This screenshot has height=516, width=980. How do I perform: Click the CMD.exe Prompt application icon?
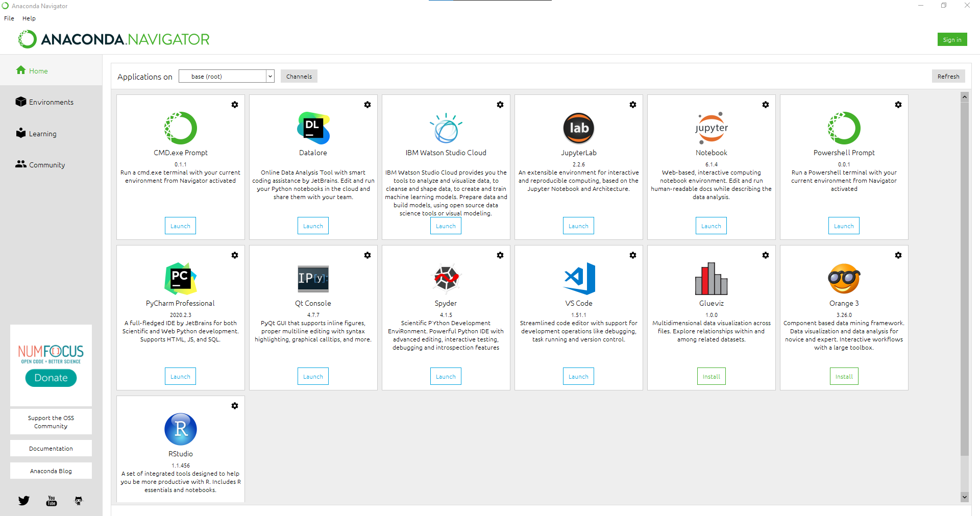tap(181, 128)
